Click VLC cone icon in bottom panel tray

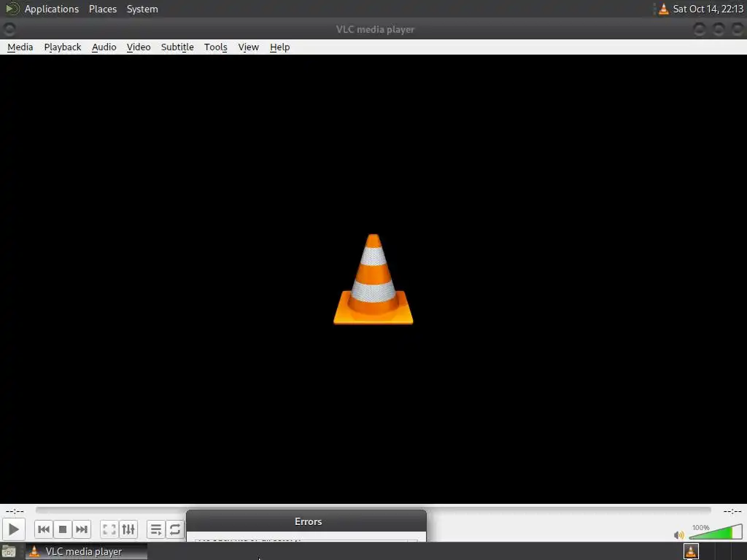click(x=691, y=551)
